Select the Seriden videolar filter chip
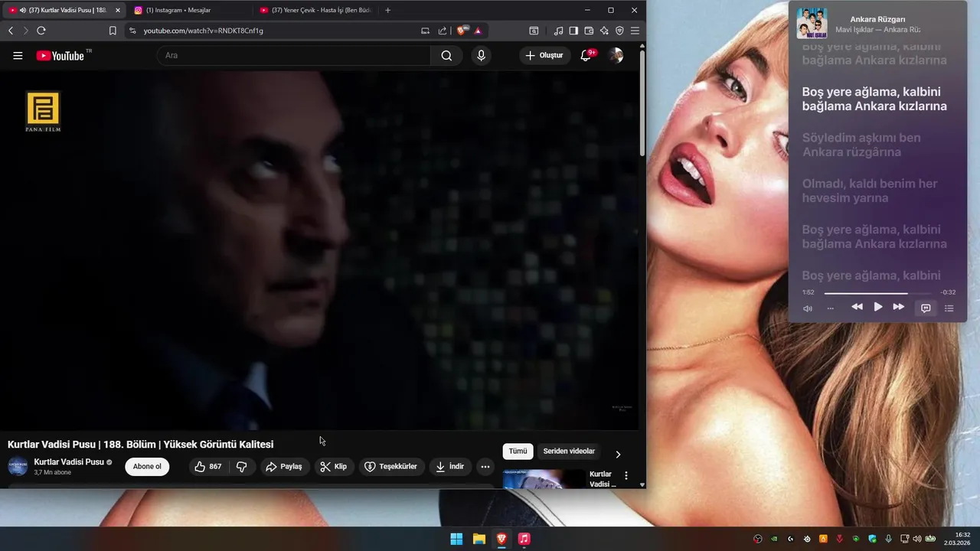Screen dimensions: 980x551 point(569,452)
